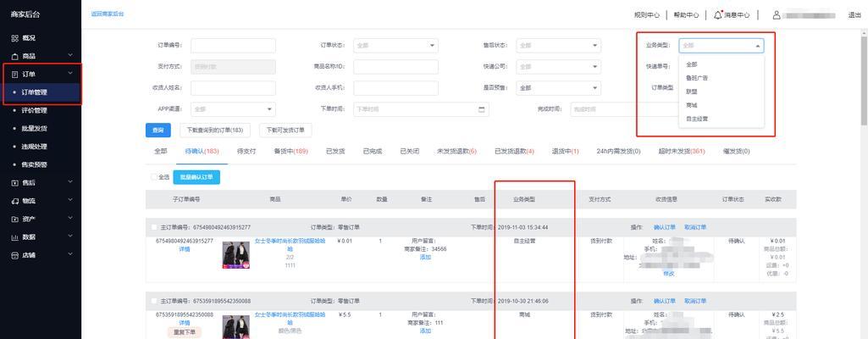Click 取消订单 for order ending 0088
This screenshot has height=339, width=868.
coord(695,301)
